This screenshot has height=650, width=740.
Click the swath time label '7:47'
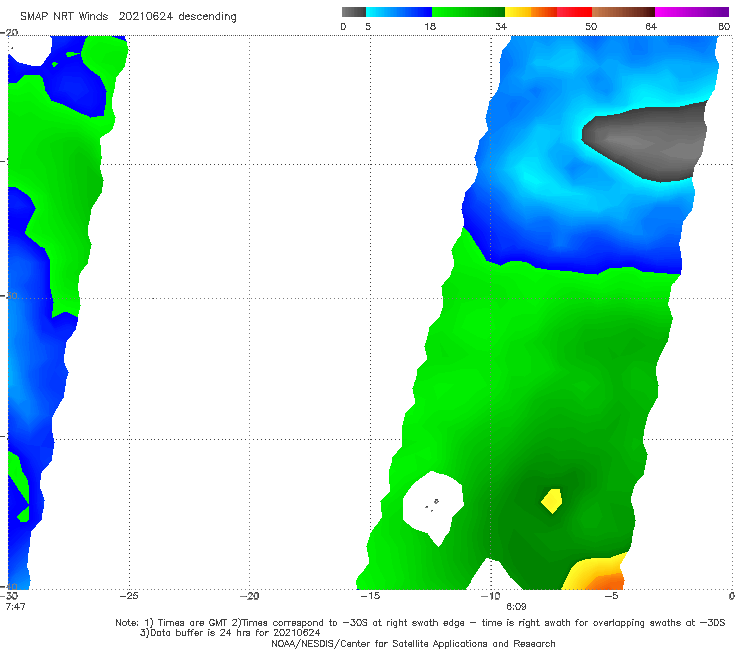coord(15,607)
